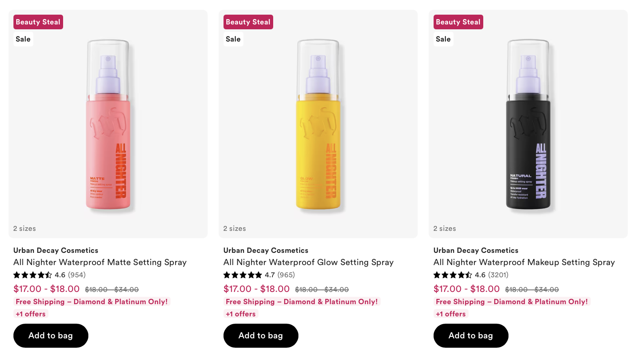The image size is (640, 364).
Task: Click the 4.6 star rating with 954 reviews
Action: (x=50, y=275)
